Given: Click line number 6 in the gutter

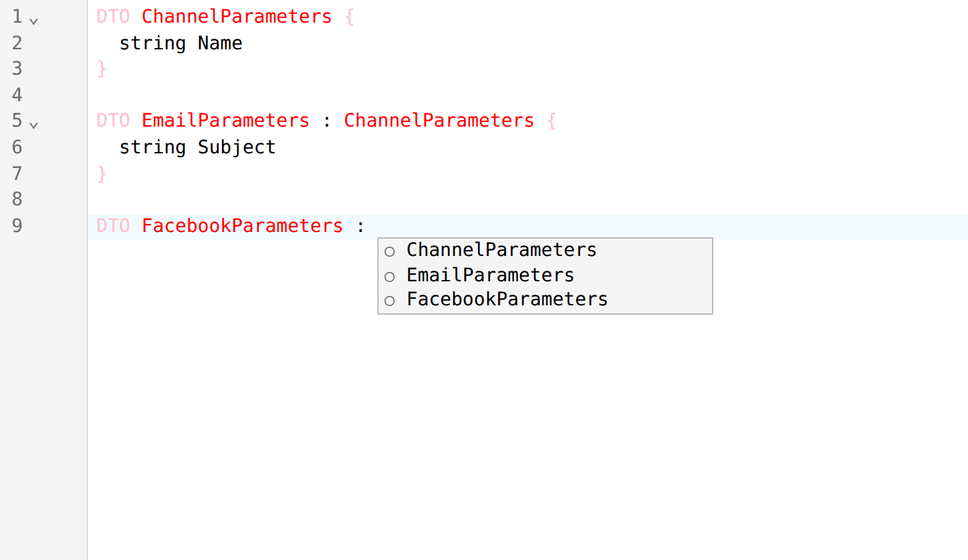Looking at the screenshot, I should pyautogui.click(x=17, y=147).
